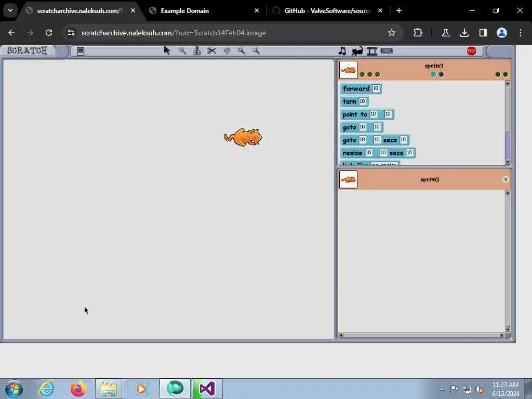Screen dimensions: 532x399
Task: Click the point to block
Action: pyautogui.click(x=367, y=114)
